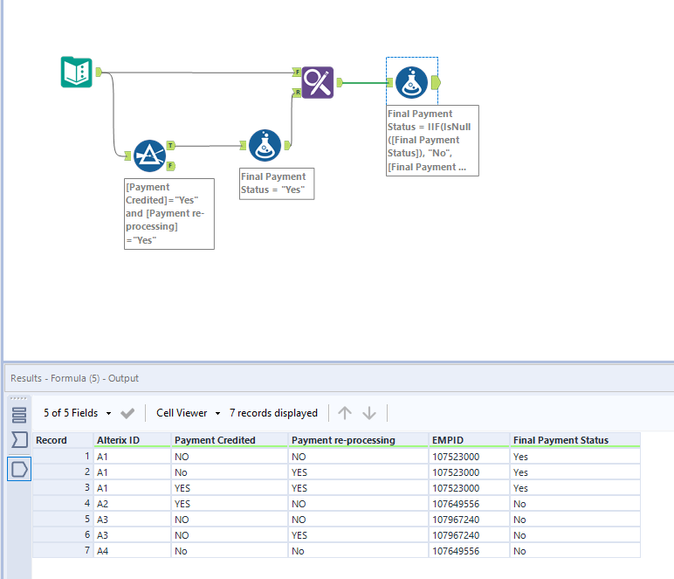Select the 'Final Payment Status = "Yes"' annotation
Viewport: 674px width, 579px height.
tap(277, 184)
